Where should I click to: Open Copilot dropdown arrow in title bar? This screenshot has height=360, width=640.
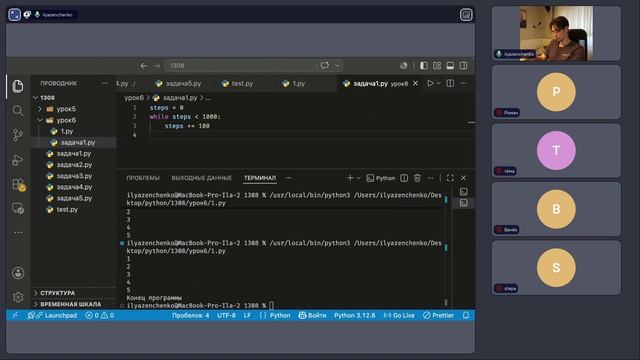pyautogui.click(x=337, y=65)
